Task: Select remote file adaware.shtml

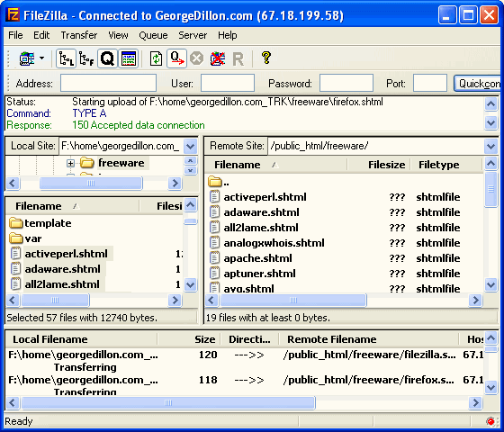Action: 261,212
